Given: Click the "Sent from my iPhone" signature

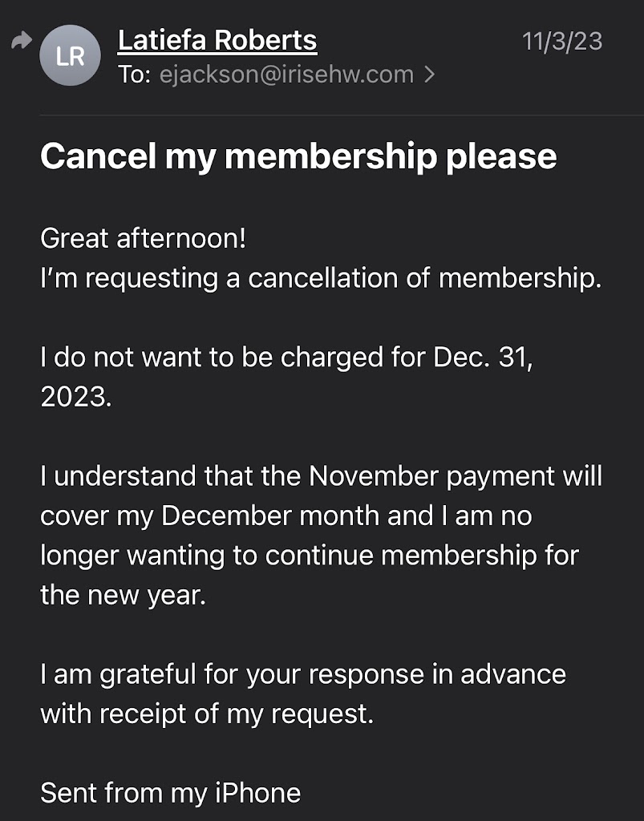Looking at the screenshot, I should coord(170,793).
